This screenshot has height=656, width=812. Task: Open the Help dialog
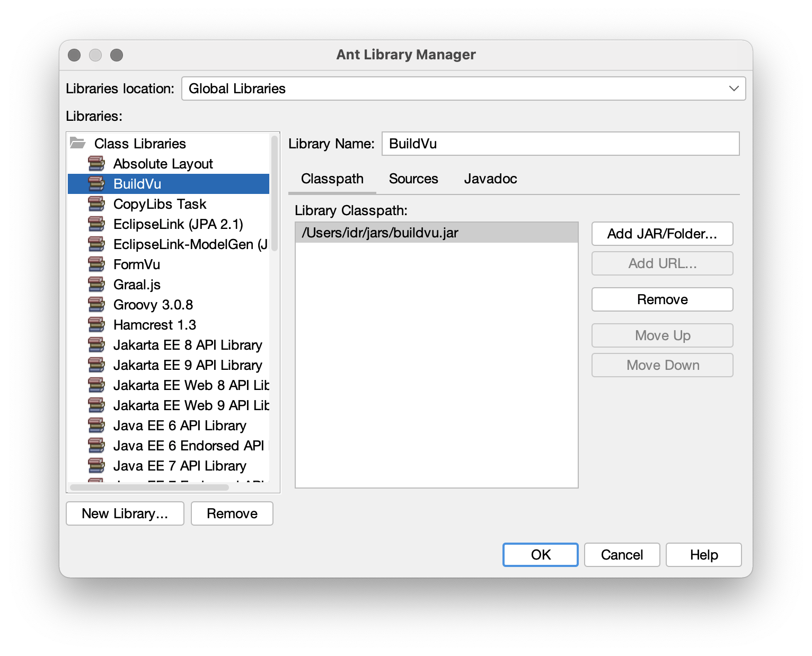tap(703, 555)
